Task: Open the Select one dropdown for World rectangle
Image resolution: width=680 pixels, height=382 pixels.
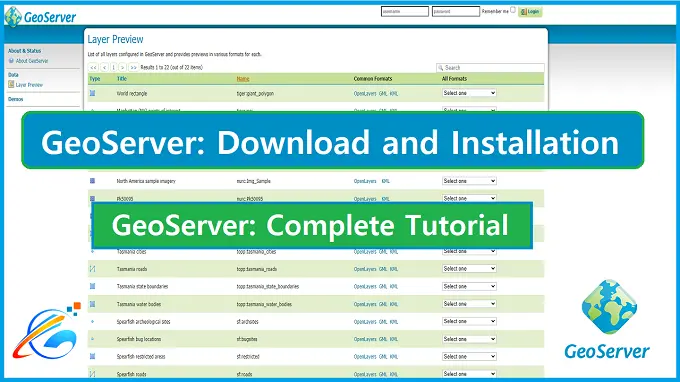Action: click(469, 93)
